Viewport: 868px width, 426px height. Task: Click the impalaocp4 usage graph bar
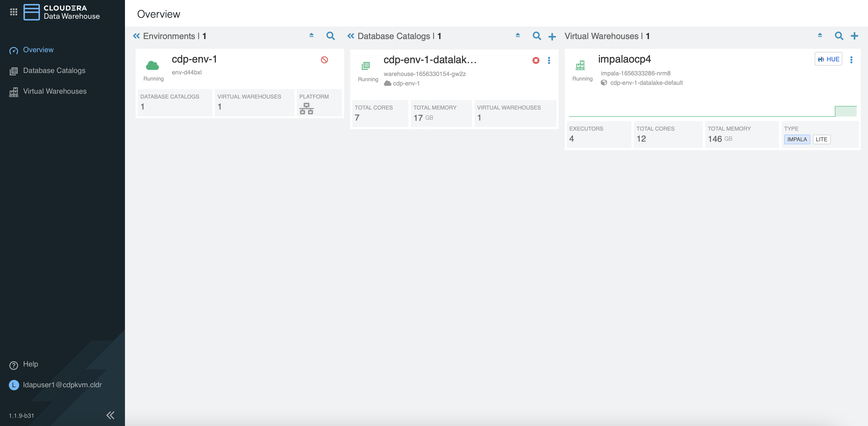click(845, 111)
